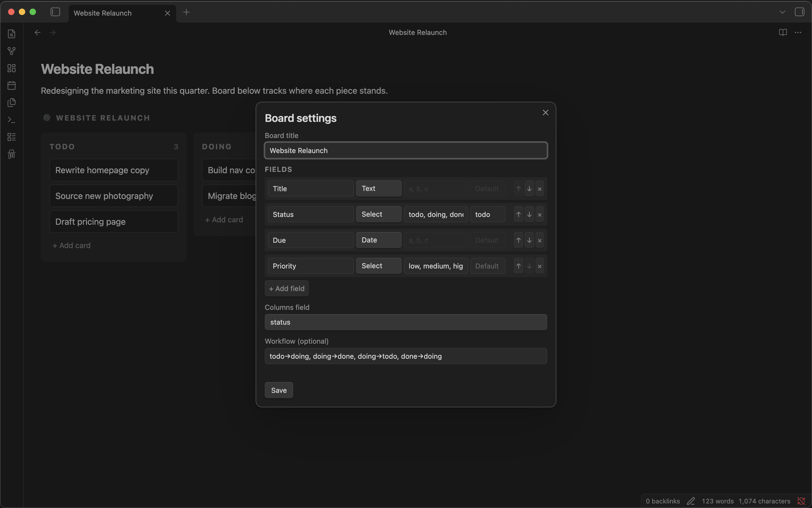The width and height of the screenshot is (812, 508).
Task: Click the sync status icon in status bar
Action: tap(801, 501)
